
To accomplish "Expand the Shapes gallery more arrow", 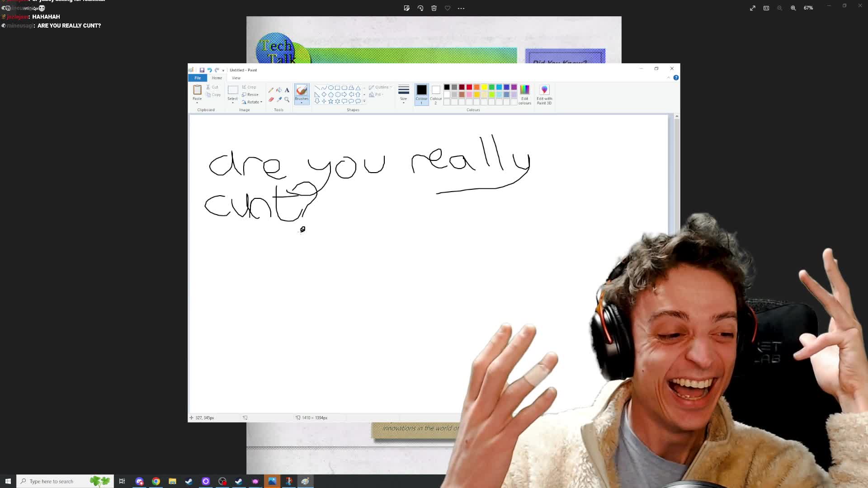I will (x=364, y=101).
